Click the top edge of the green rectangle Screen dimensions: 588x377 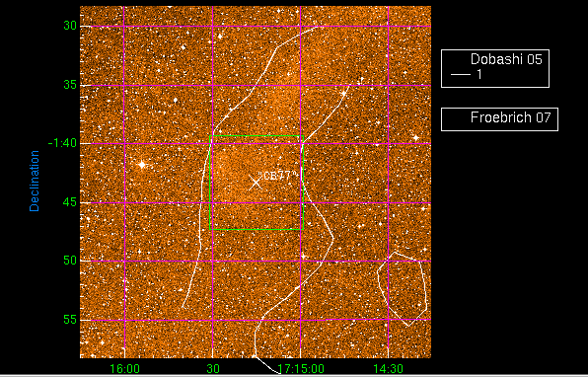257,136
